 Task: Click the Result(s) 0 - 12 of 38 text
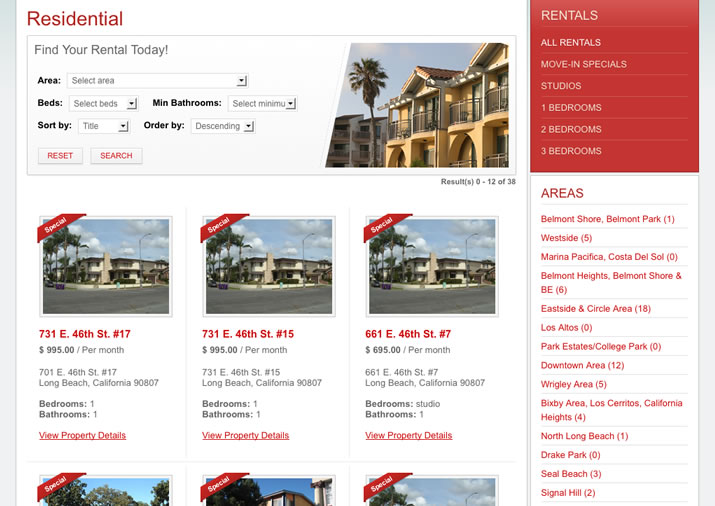pos(478,181)
